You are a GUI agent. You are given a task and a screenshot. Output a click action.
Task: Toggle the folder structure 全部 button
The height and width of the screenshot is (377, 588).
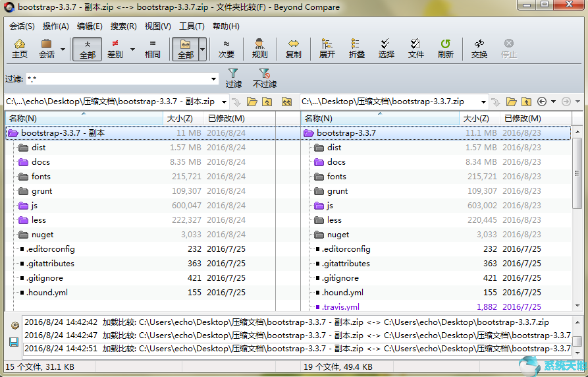[185, 49]
